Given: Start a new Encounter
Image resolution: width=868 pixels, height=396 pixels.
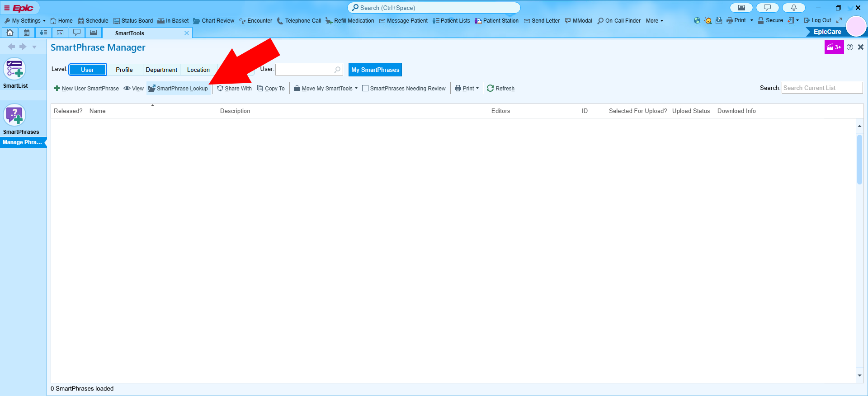Looking at the screenshot, I should click(x=256, y=21).
